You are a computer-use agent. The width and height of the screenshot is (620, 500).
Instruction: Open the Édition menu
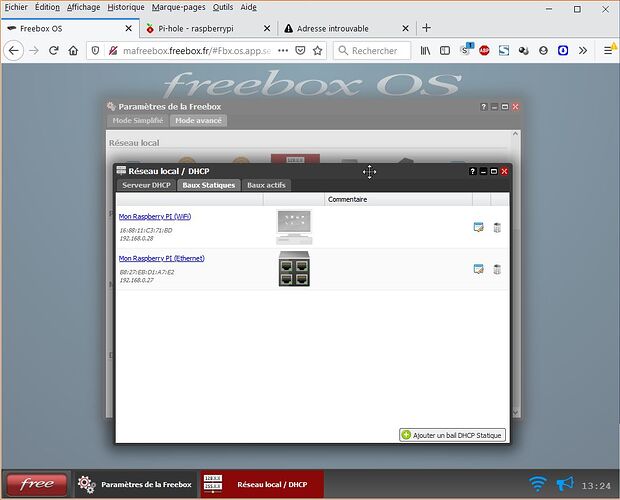click(47, 7)
